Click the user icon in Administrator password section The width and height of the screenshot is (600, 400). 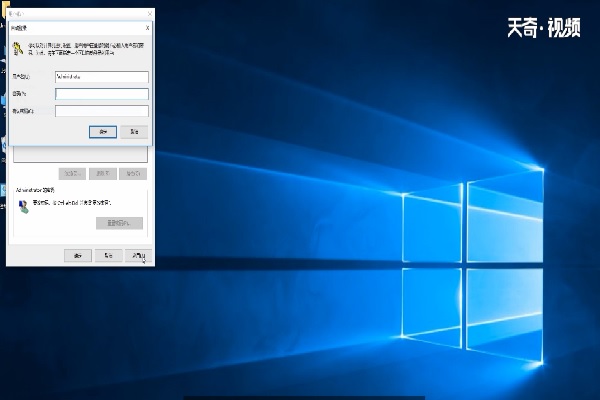[x=23, y=207]
